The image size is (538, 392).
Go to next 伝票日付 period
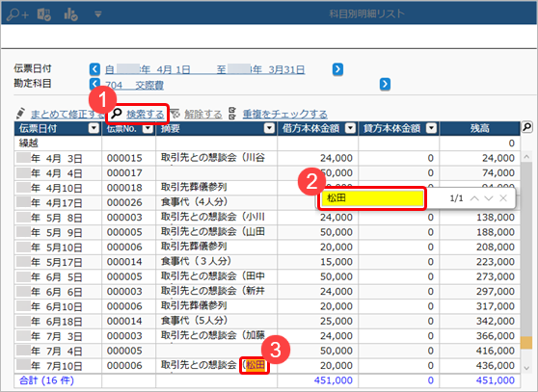[x=337, y=69]
